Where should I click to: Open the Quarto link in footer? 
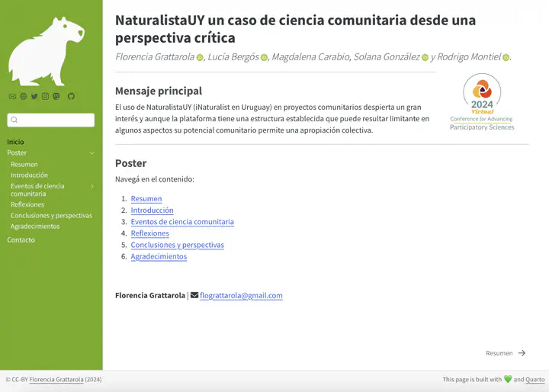535,379
